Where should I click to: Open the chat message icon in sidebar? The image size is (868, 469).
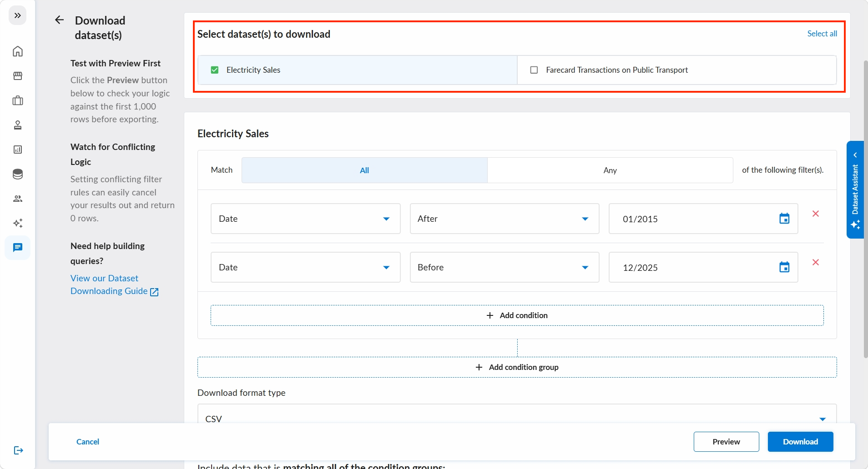tap(18, 247)
